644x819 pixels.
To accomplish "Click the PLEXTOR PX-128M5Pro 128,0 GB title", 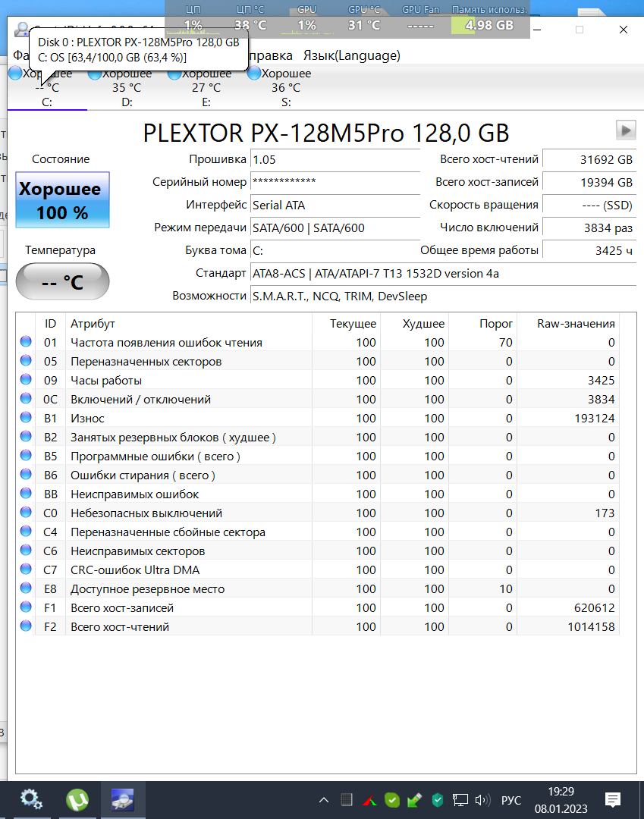I will point(326,133).
